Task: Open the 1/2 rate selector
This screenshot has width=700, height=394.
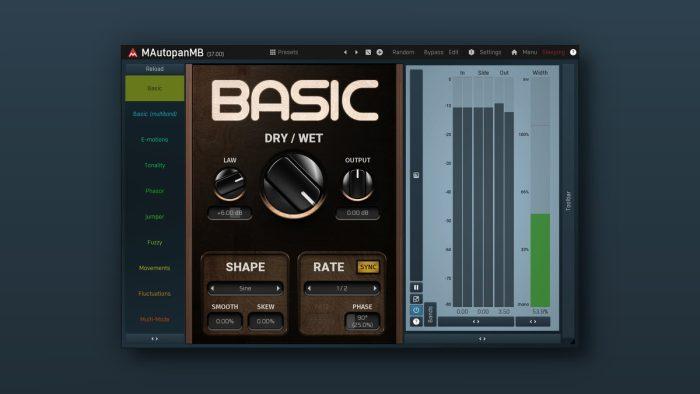Action: pos(342,289)
